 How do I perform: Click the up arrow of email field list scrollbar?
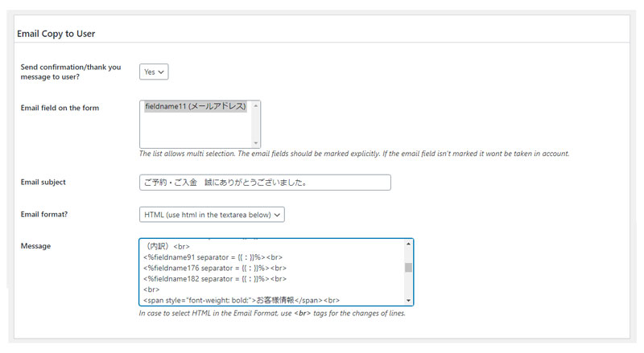pos(256,106)
